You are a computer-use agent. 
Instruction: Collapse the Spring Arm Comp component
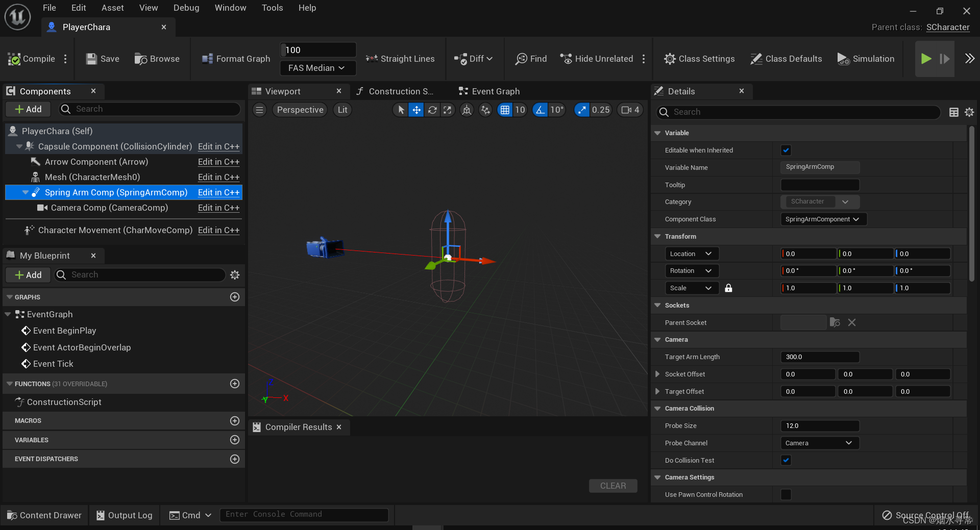tap(25, 192)
